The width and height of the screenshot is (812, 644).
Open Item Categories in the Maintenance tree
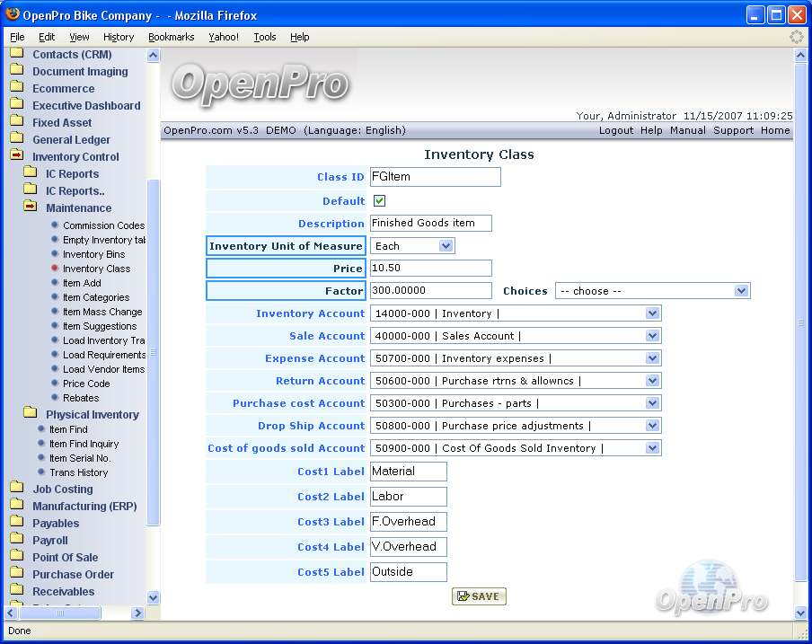point(96,297)
